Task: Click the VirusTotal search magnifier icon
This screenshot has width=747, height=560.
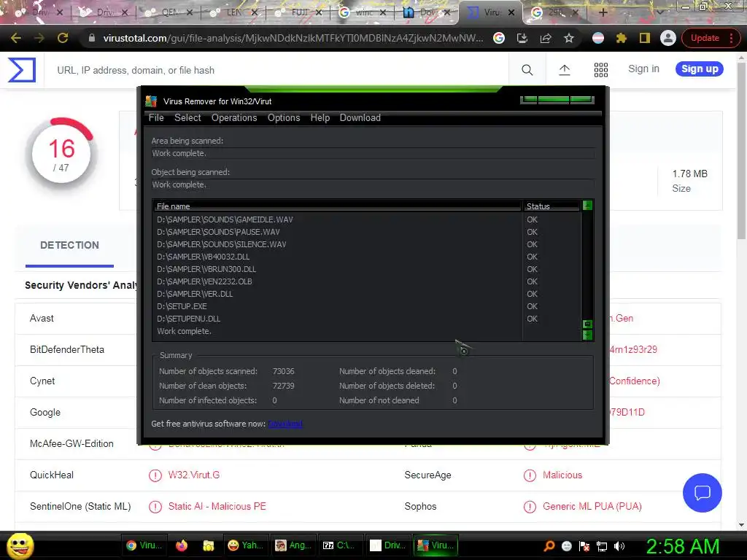Action: coord(527,70)
